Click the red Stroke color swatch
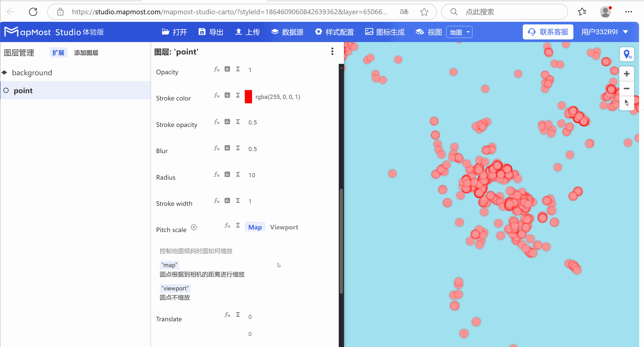The width and height of the screenshot is (644, 347). [x=248, y=97]
